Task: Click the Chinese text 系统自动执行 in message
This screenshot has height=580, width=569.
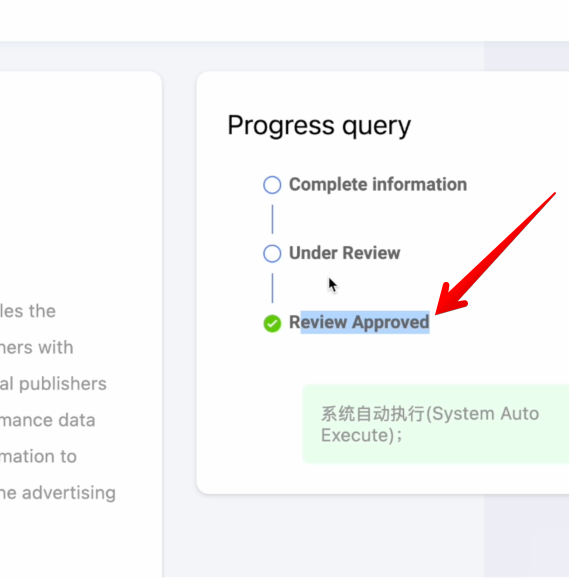Action: point(373,414)
